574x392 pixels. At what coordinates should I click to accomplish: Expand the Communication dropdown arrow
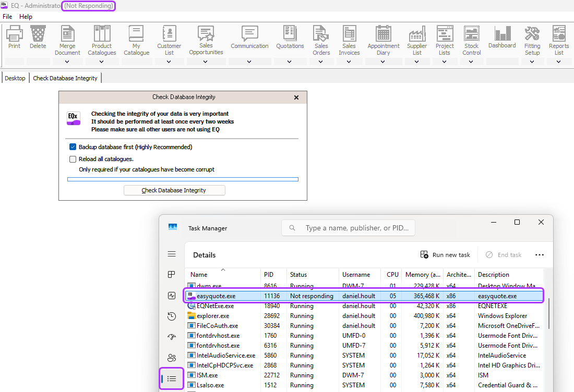tap(249, 62)
